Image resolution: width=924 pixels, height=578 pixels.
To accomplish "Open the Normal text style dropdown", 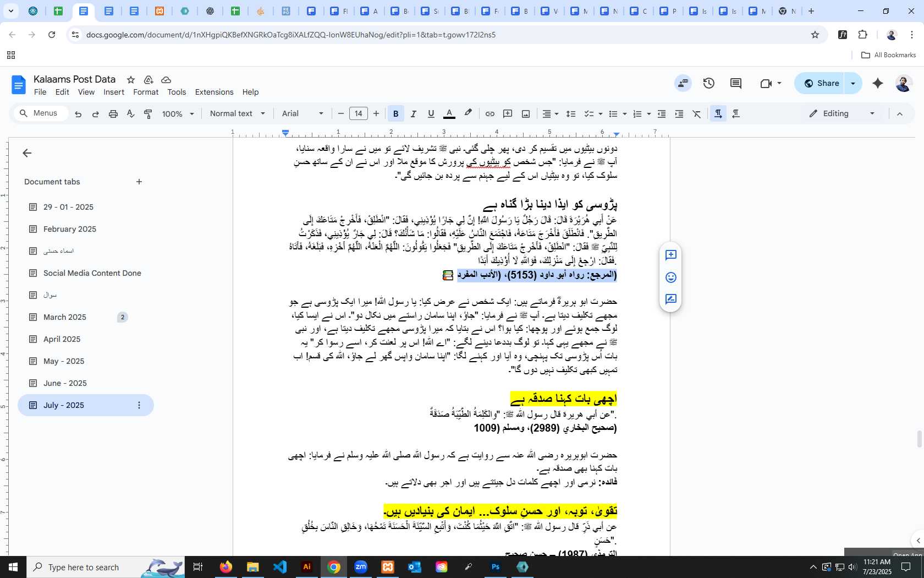I will pyautogui.click(x=238, y=114).
